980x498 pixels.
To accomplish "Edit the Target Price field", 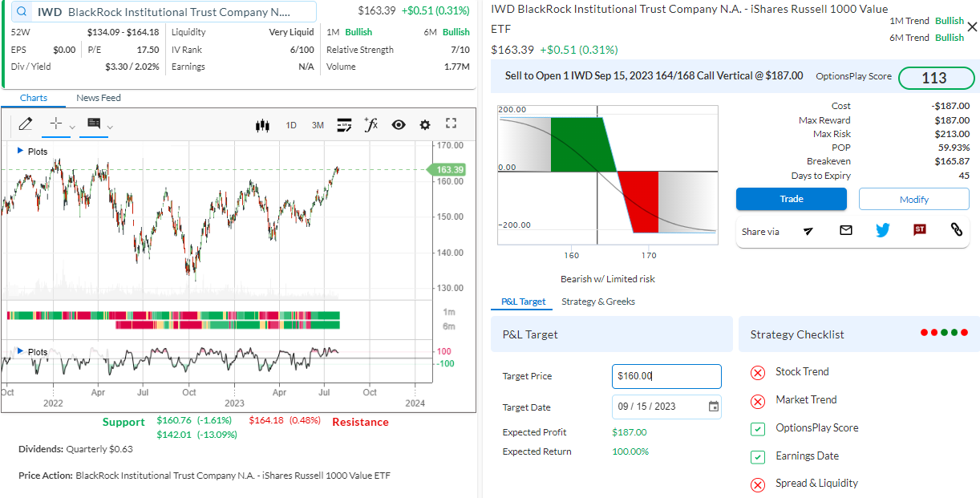I will tap(666, 376).
